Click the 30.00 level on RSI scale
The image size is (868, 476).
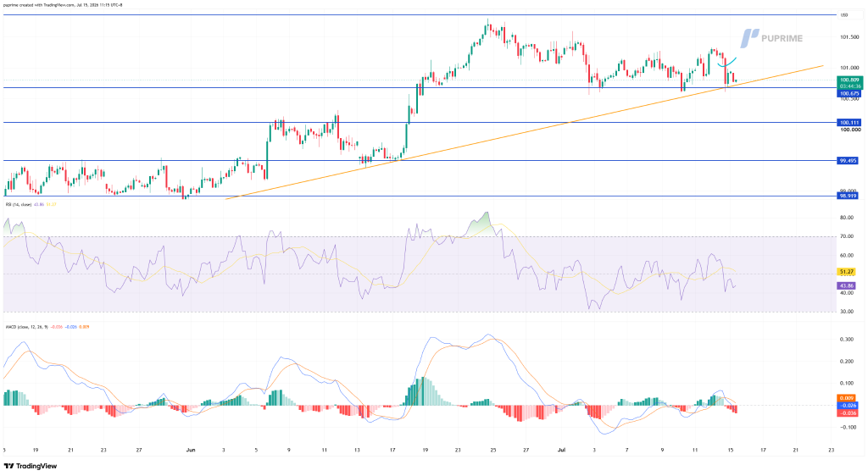click(x=847, y=313)
